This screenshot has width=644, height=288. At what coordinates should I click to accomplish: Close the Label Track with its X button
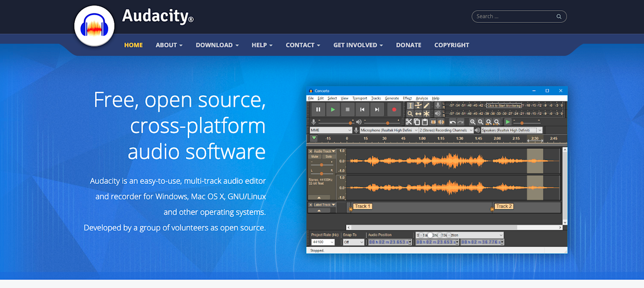pyautogui.click(x=311, y=205)
